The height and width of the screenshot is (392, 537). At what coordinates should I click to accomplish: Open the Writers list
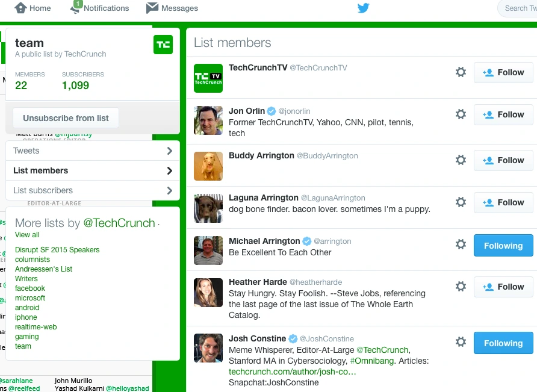click(x=26, y=279)
